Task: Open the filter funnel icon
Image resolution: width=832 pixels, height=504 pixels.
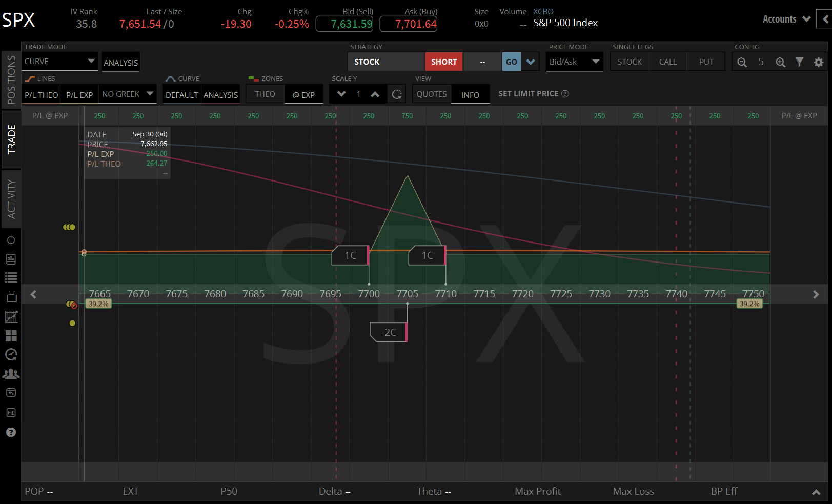Action: 799,62
